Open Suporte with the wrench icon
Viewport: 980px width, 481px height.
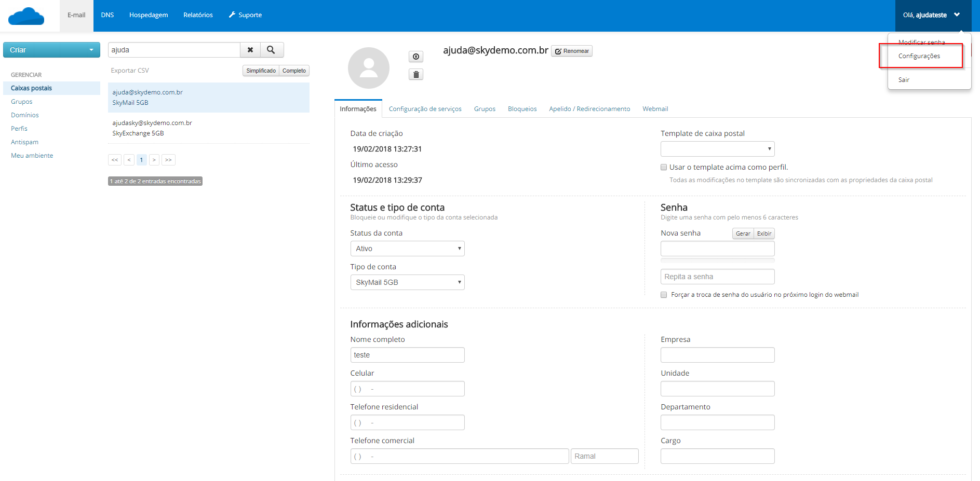(245, 15)
